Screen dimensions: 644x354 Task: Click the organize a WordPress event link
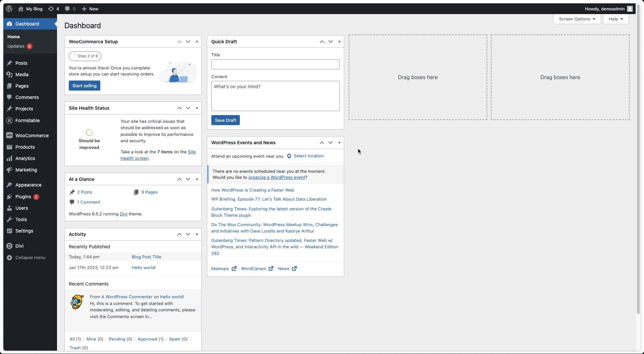[x=277, y=178]
